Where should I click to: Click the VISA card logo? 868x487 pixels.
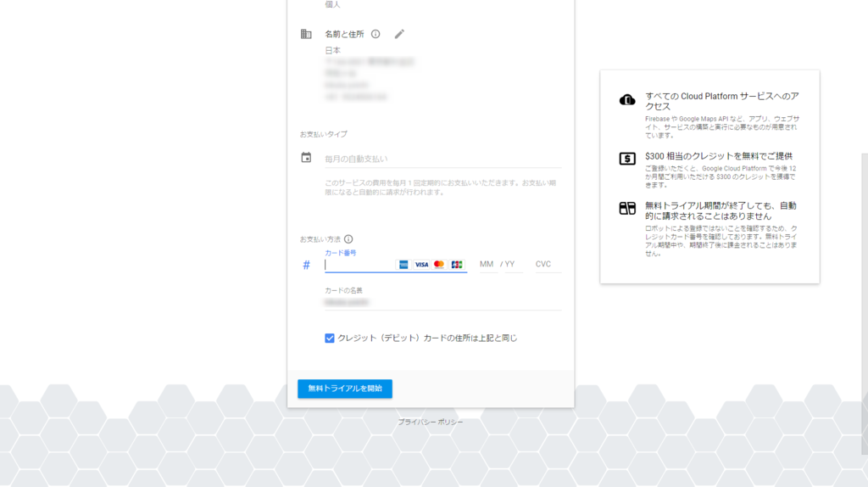coord(421,264)
